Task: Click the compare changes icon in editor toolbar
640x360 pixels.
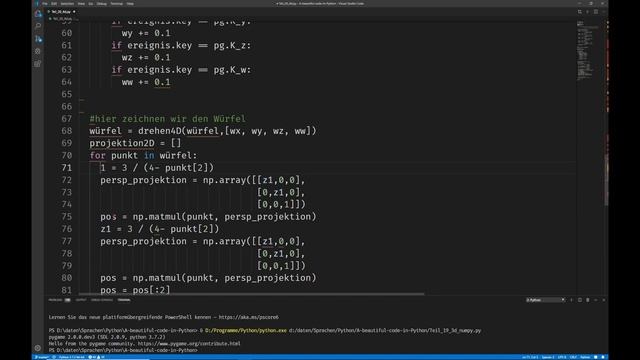Action: [580, 12]
